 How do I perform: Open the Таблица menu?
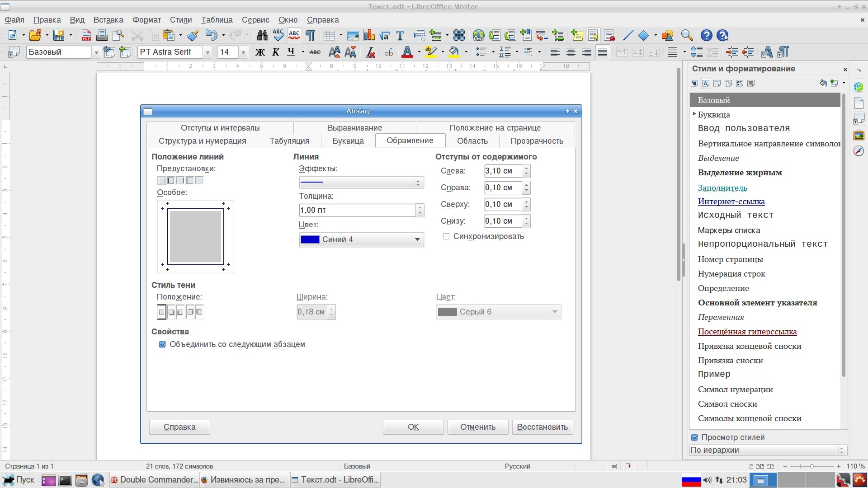coord(217,20)
